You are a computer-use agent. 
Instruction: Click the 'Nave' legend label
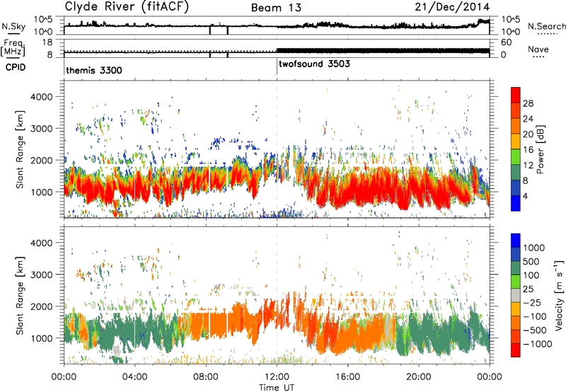tap(538, 49)
